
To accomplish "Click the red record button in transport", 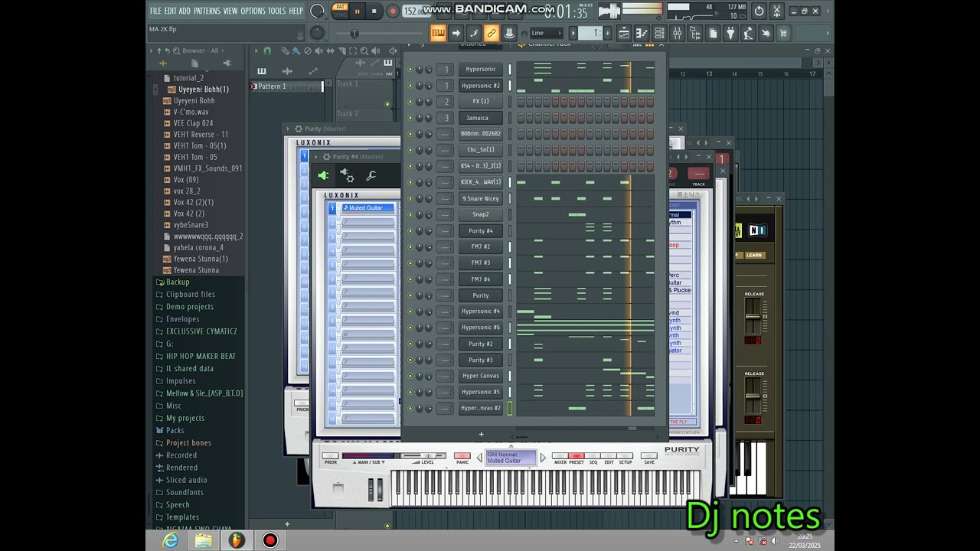I will [393, 11].
